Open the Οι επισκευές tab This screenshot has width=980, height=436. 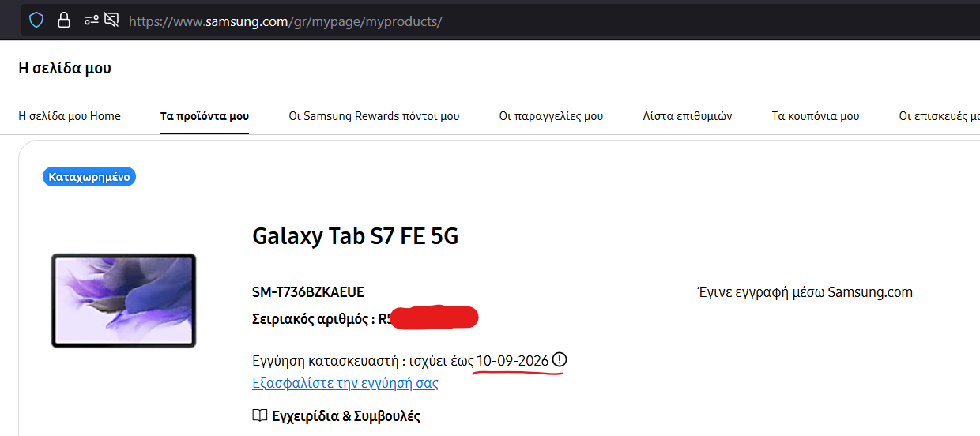click(x=939, y=116)
